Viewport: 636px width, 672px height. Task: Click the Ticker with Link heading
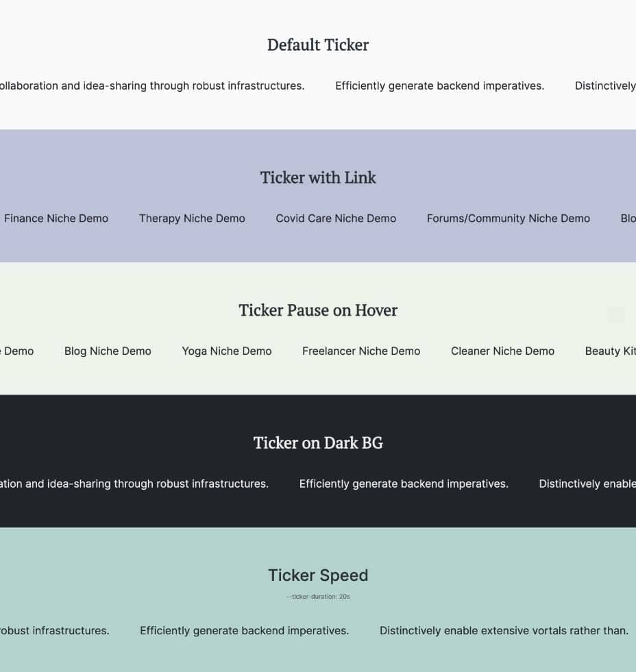click(x=318, y=178)
